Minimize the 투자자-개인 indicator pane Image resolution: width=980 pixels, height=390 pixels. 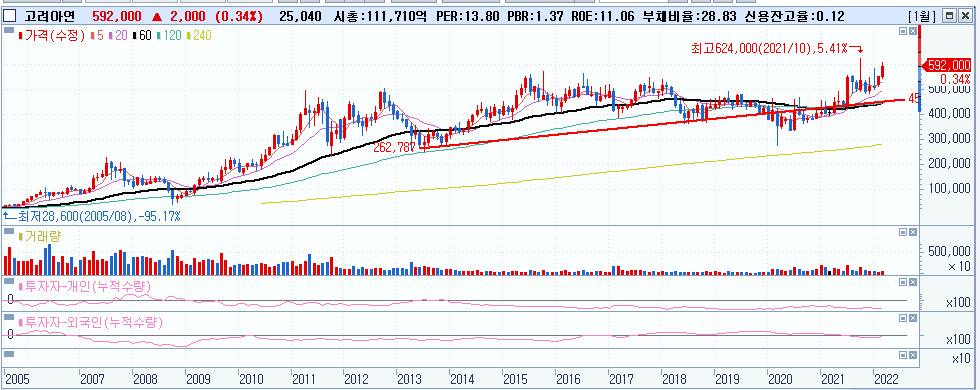(x=902, y=282)
